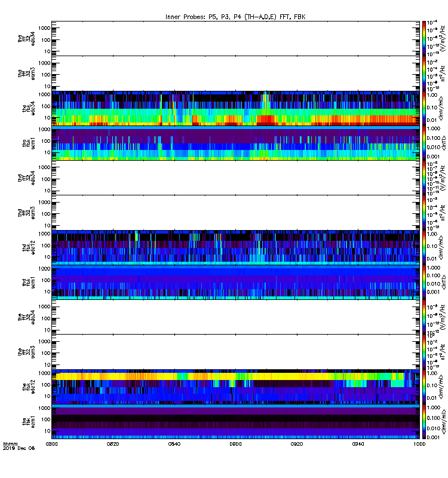Click the 'thd fbk edc12' panel label
Viewport: 448px width, 478px height.
pos(28,247)
